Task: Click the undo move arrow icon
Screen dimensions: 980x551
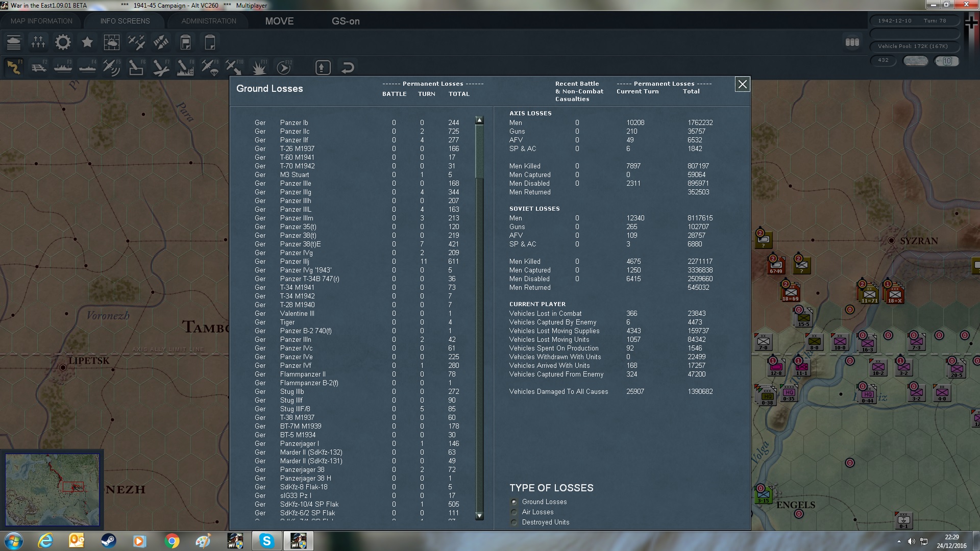Action: click(348, 67)
